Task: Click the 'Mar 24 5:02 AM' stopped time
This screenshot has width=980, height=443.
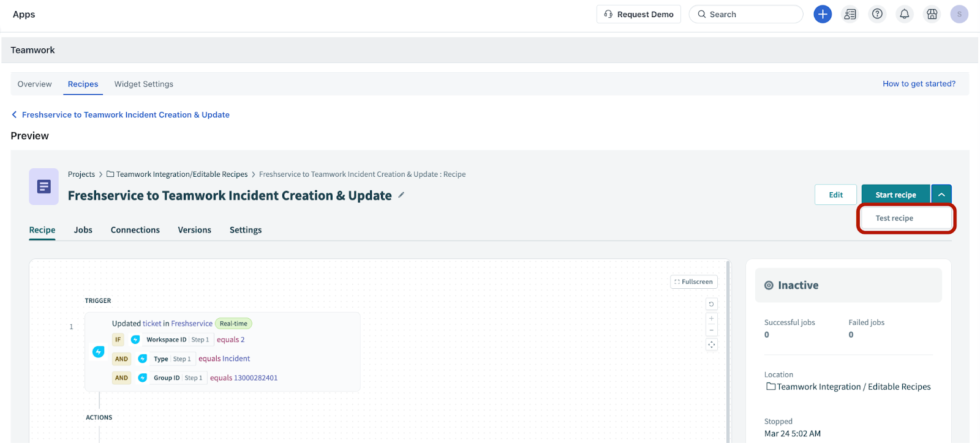Action: (793, 433)
